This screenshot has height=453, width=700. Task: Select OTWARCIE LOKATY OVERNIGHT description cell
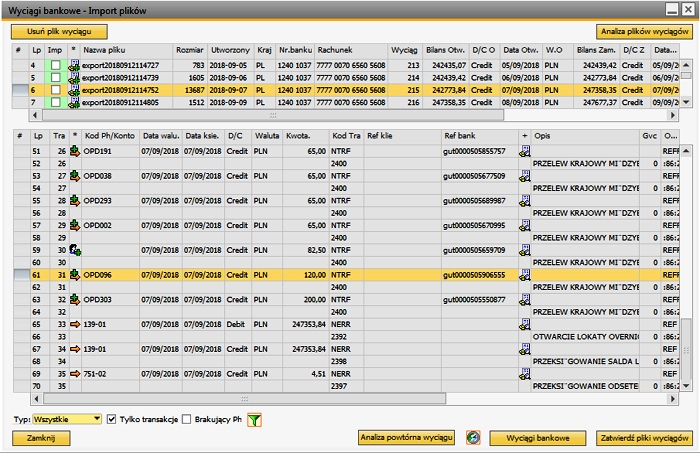click(585, 337)
